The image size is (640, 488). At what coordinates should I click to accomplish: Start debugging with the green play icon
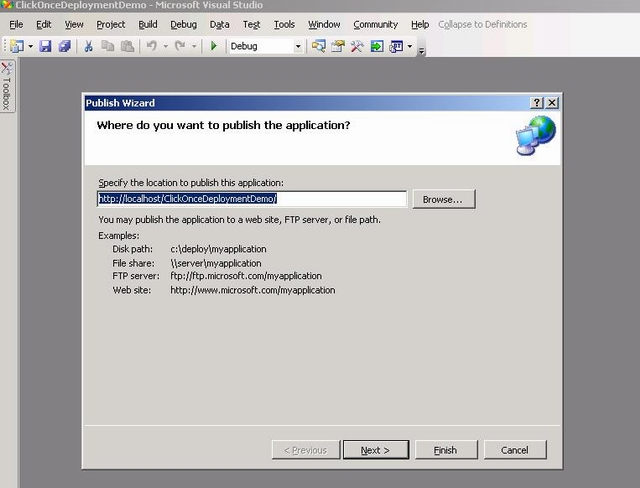213,46
